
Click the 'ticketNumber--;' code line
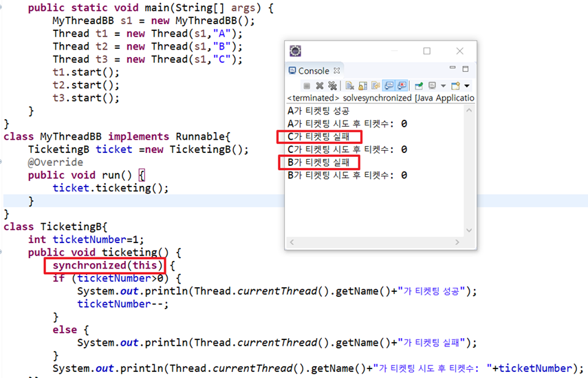click(123, 304)
